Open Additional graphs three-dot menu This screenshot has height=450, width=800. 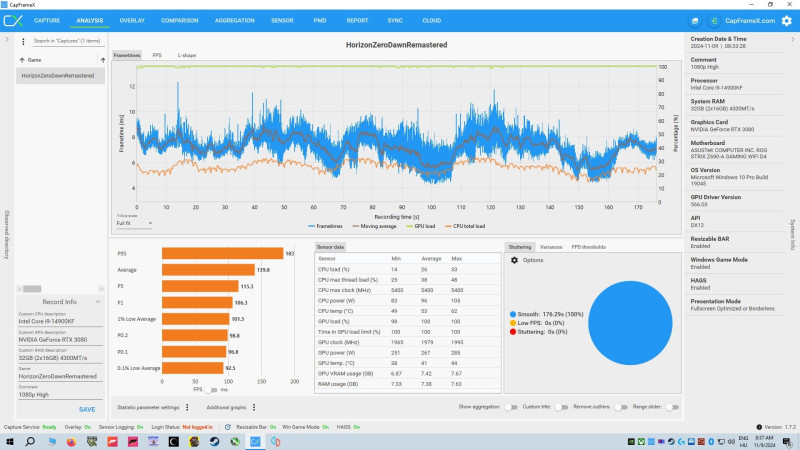coord(254,407)
